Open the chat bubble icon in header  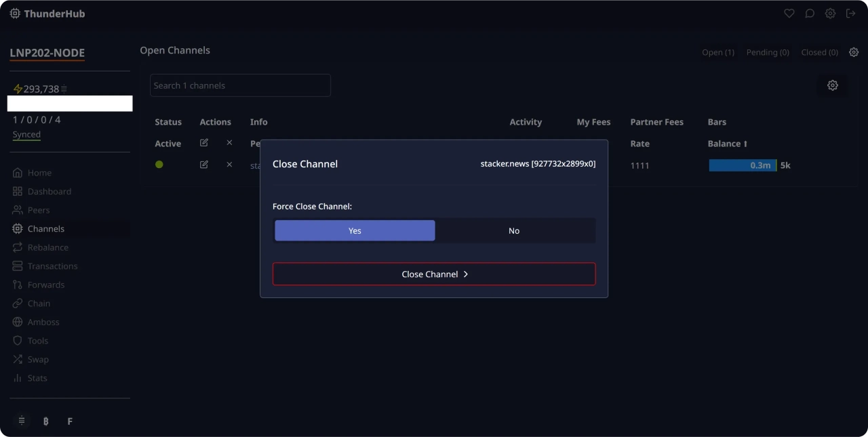(x=810, y=14)
